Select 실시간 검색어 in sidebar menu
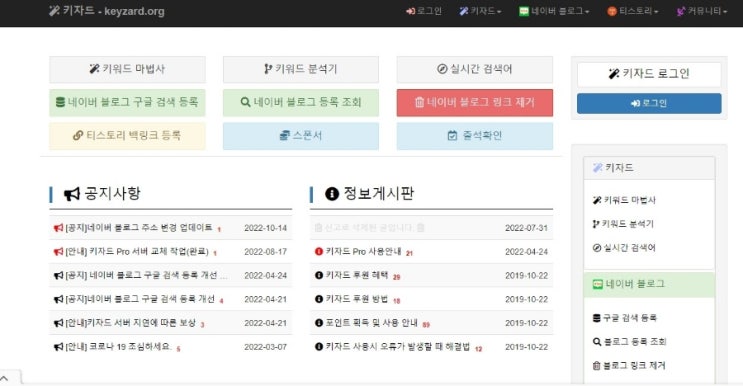743x386 pixels. pos(624,247)
